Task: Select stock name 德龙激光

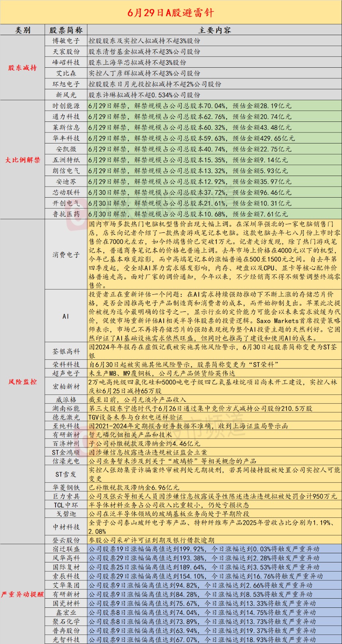Action: 66,417
